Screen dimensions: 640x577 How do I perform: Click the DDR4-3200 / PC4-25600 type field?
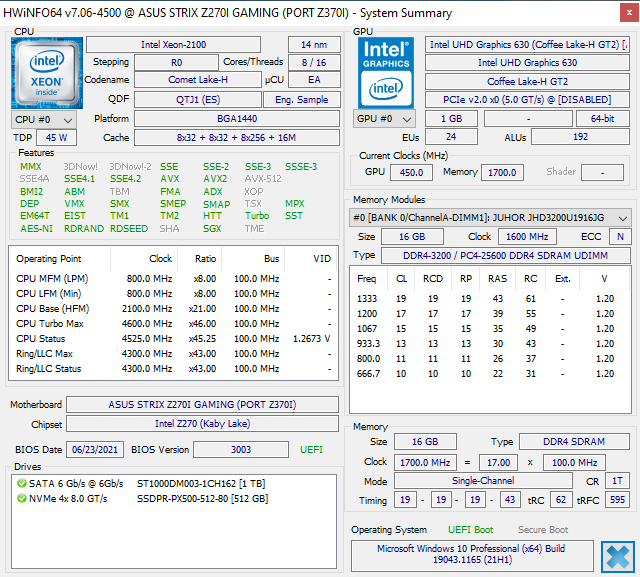505,255
